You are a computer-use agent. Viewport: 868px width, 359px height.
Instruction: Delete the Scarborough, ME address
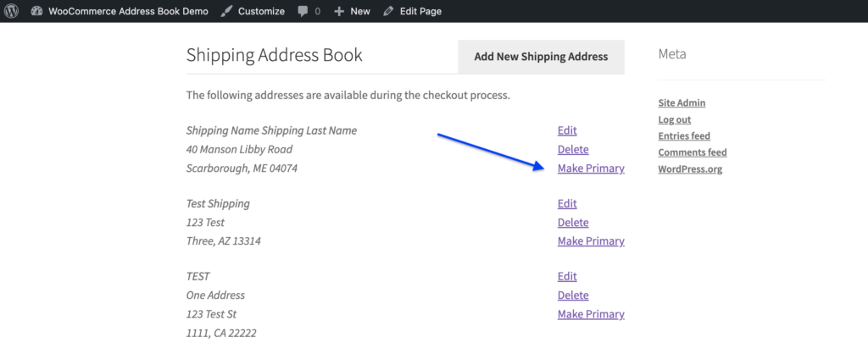(573, 149)
